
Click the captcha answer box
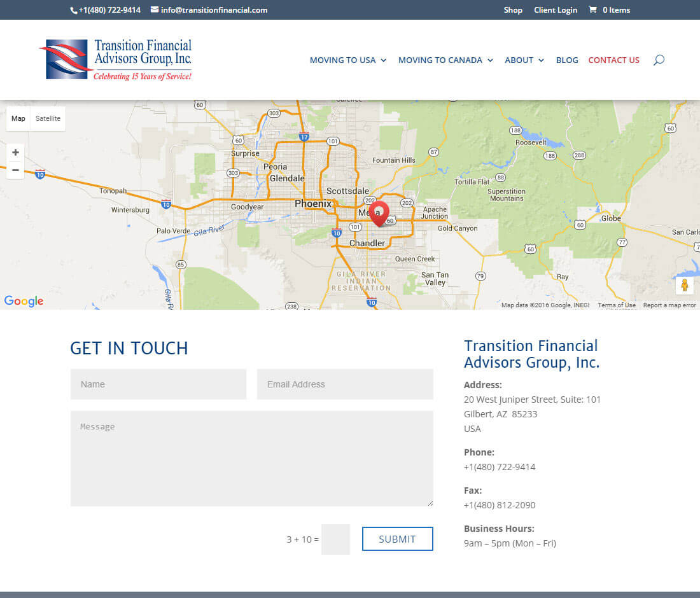[x=335, y=539]
